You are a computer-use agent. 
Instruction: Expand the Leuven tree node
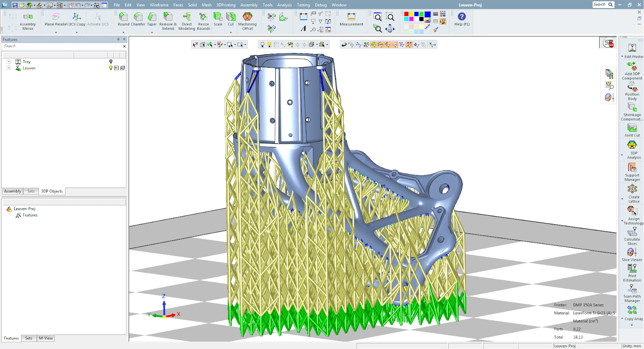click(9, 68)
